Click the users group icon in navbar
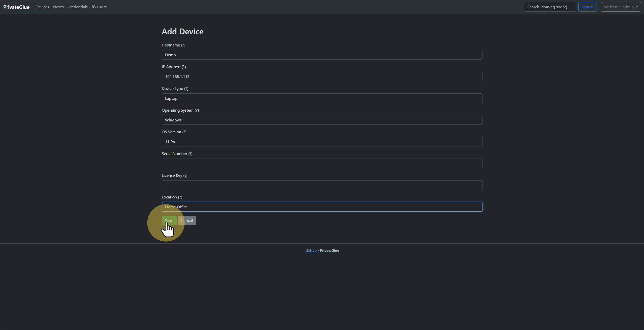Image resolution: width=644 pixels, height=330 pixels. click(x=94, y=7)
